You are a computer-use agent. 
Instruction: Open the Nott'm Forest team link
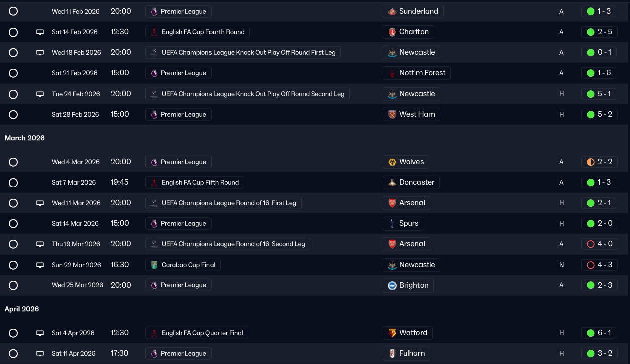(422, 73)
